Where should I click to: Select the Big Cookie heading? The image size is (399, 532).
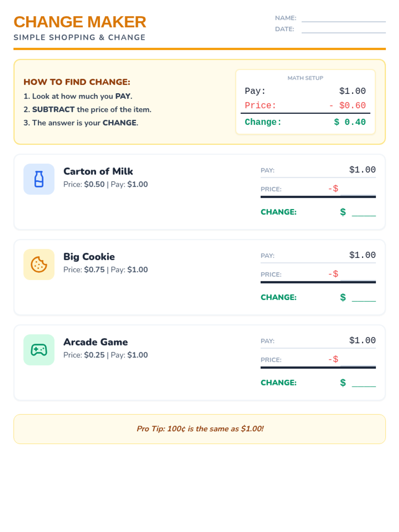click(89, 257)
